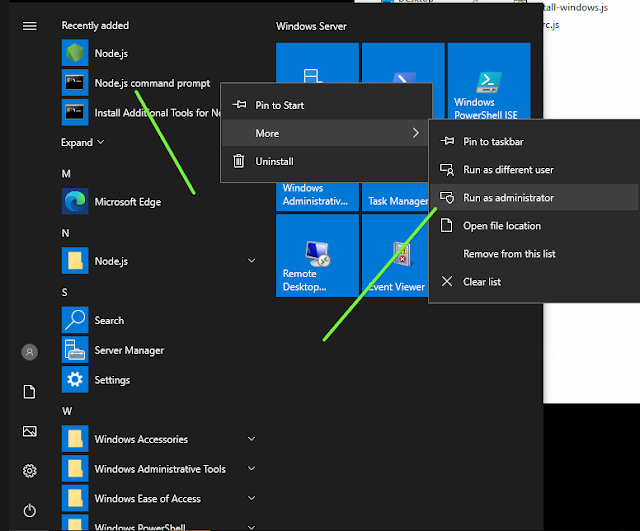The height and width of the screenshot is (531, 640).
Task: Expand the Node.js folder chevron
Action: [x=251, y=261]
